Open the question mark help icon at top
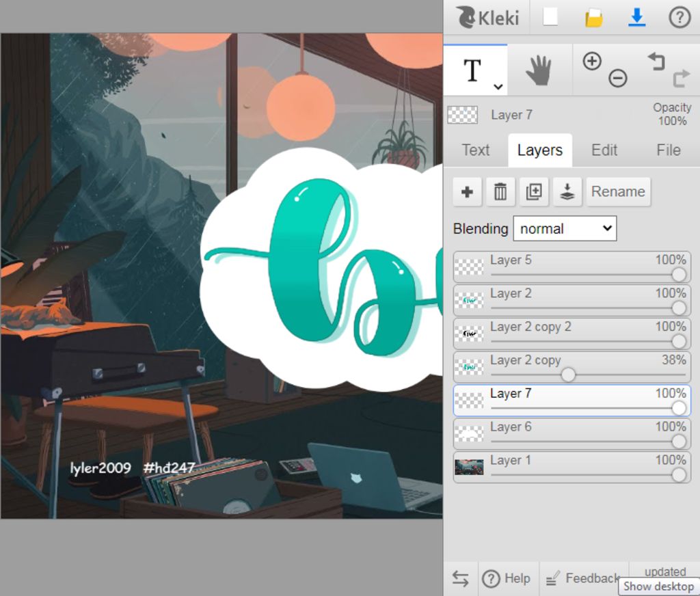 tap(679, 18)
